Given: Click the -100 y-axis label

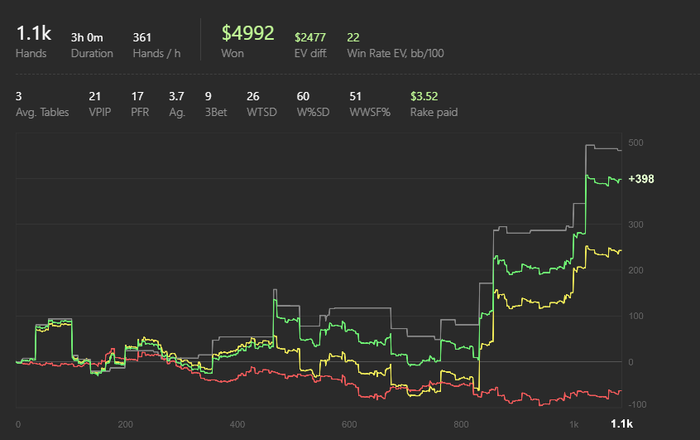Looking at the screenshot, I should tap(637, 405).
